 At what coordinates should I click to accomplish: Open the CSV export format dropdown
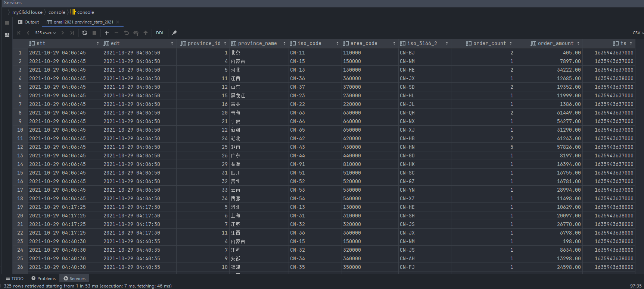[638, 33]
